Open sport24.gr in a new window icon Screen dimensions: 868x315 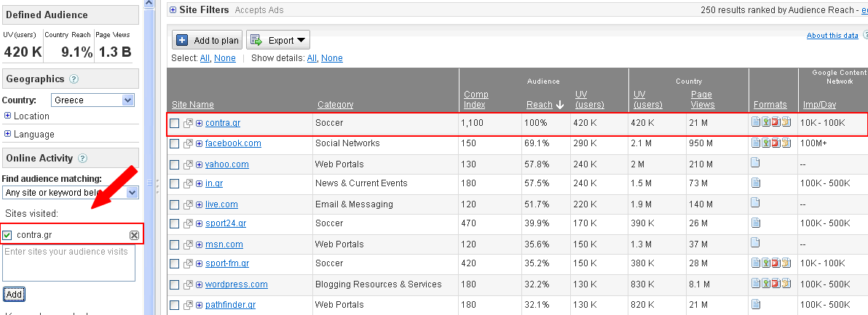[188, 224]
